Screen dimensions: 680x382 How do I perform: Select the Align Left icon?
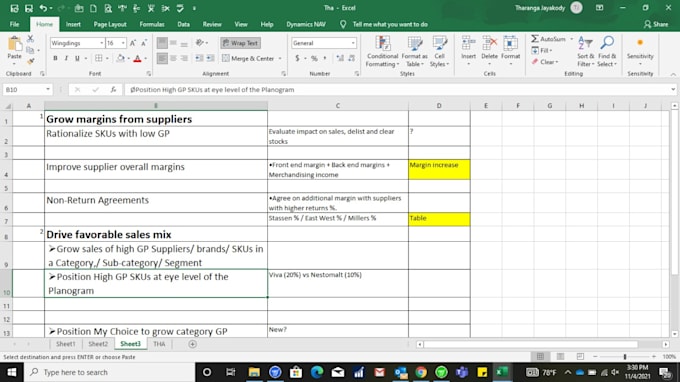point(162,58)
